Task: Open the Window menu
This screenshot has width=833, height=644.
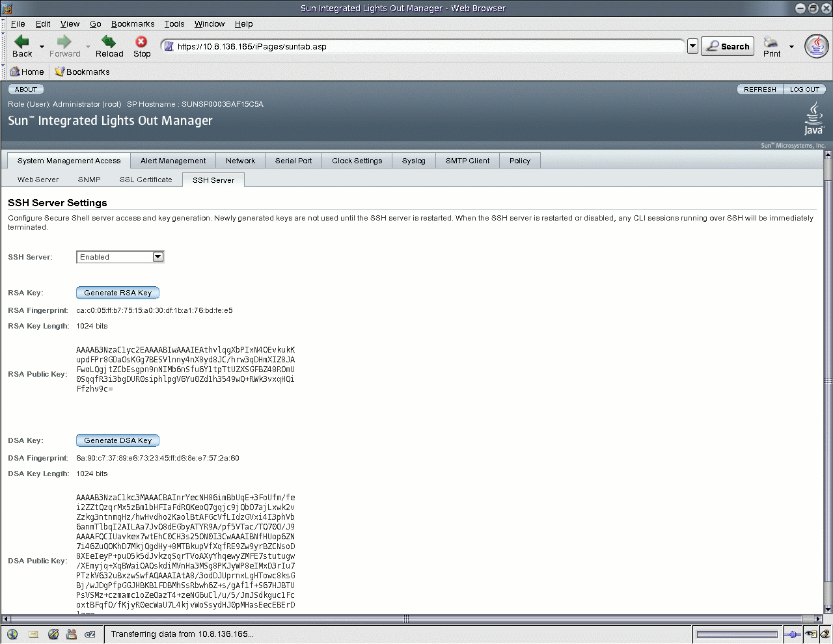Action: (210, 24)
